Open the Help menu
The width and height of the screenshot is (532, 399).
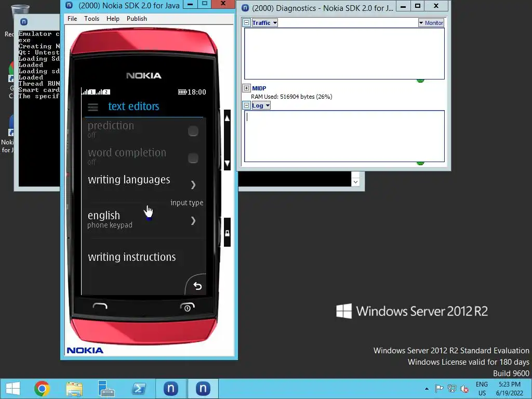coord(113,19)
